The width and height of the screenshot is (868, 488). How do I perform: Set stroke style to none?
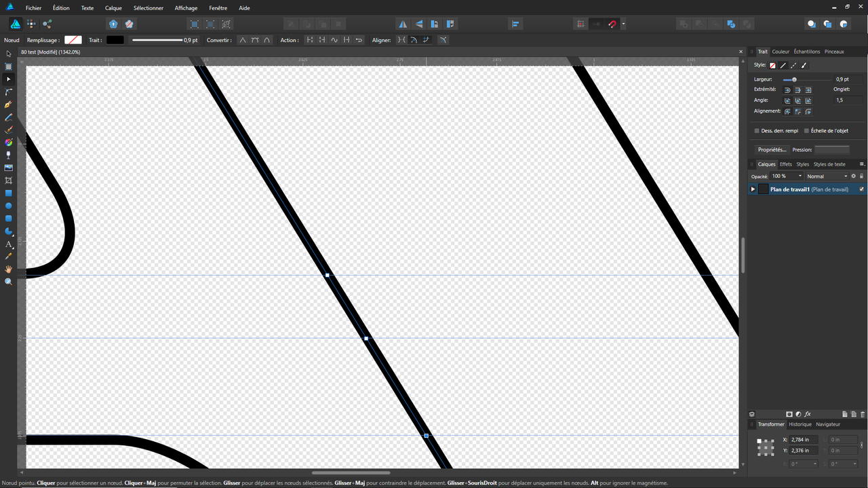772,65
